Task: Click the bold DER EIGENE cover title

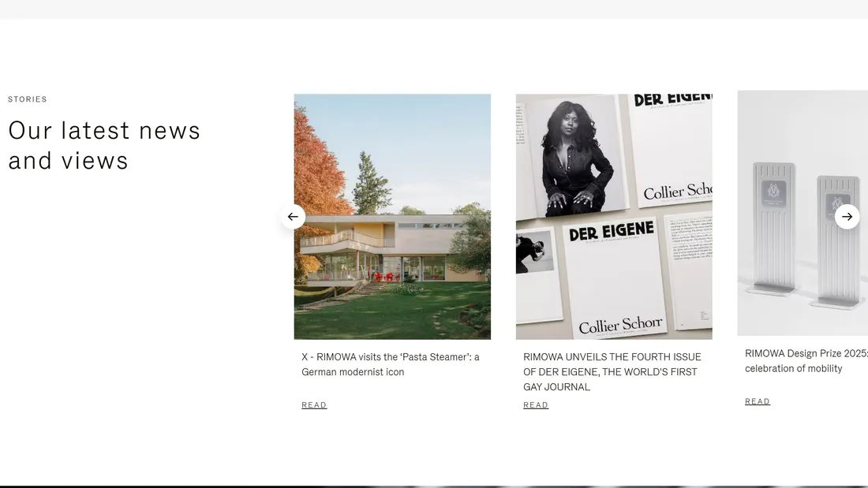Action: pos(611,232)
